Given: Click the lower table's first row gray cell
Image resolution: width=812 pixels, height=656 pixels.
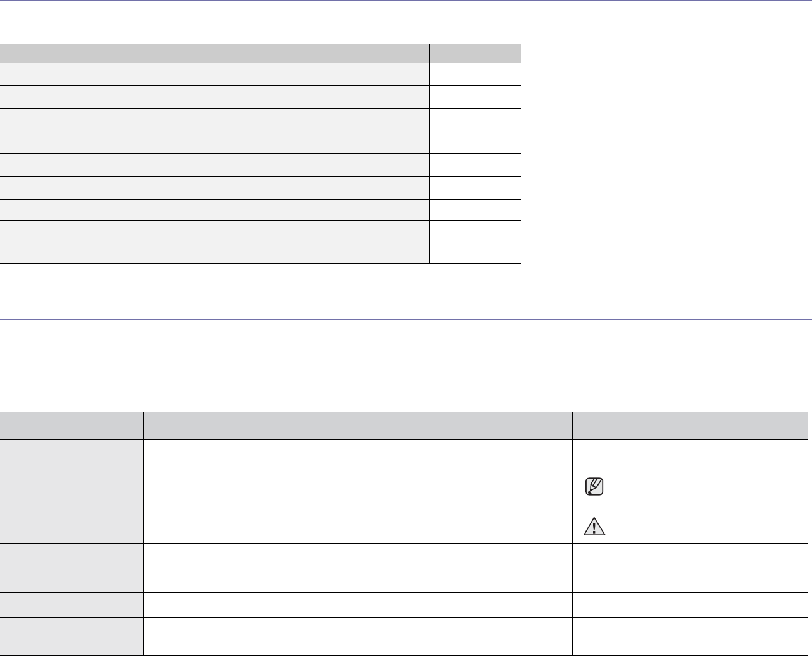Looking at the screenshot, I should [x=71, y=452].
